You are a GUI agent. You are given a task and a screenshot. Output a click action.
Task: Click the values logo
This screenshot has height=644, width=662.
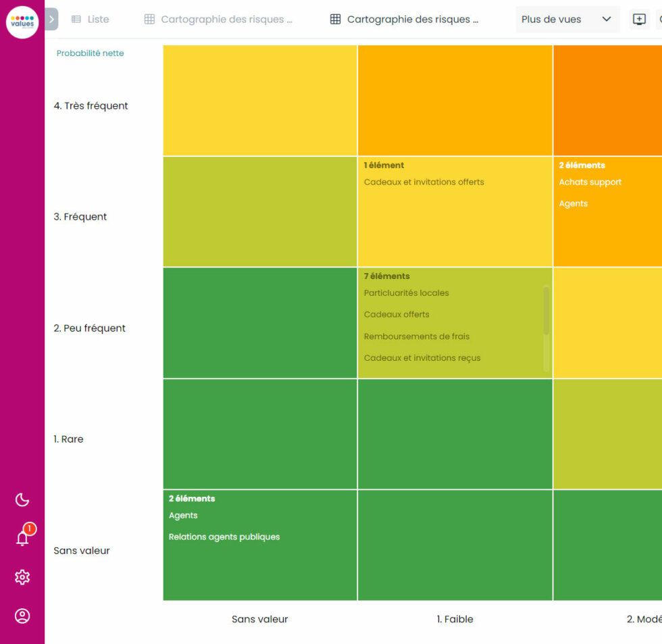[22, 19]
